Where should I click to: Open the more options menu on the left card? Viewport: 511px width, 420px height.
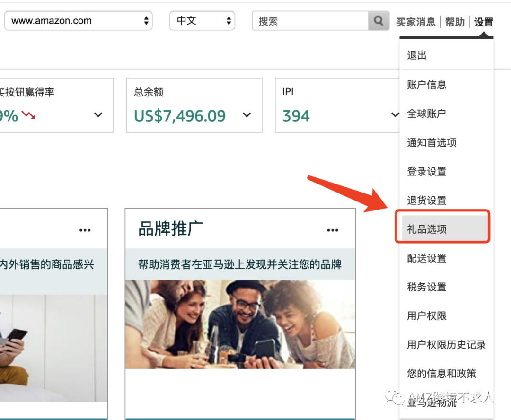[85, 230]
